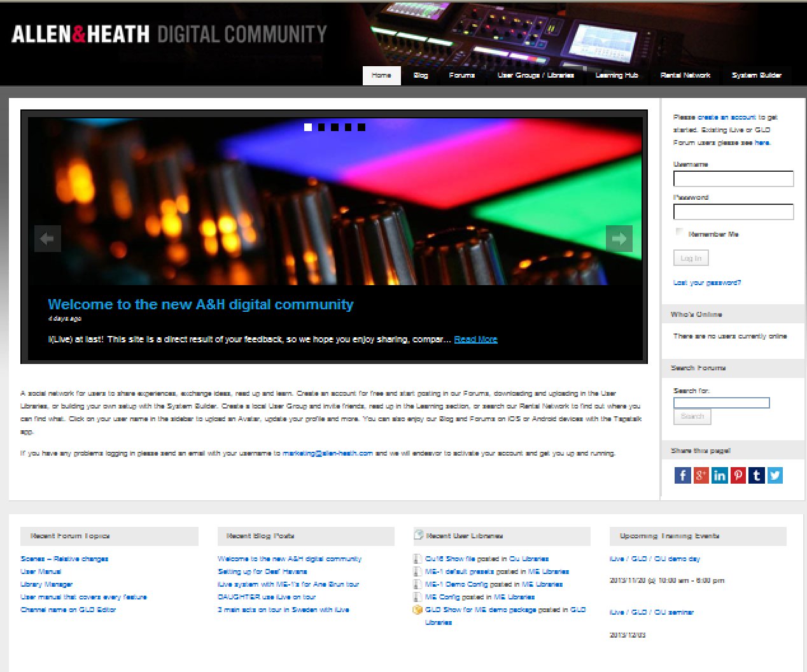Enable the Remember Me checkbox
Screen dimensions: 807x672
pyautogui.click(x=680, y=233)
